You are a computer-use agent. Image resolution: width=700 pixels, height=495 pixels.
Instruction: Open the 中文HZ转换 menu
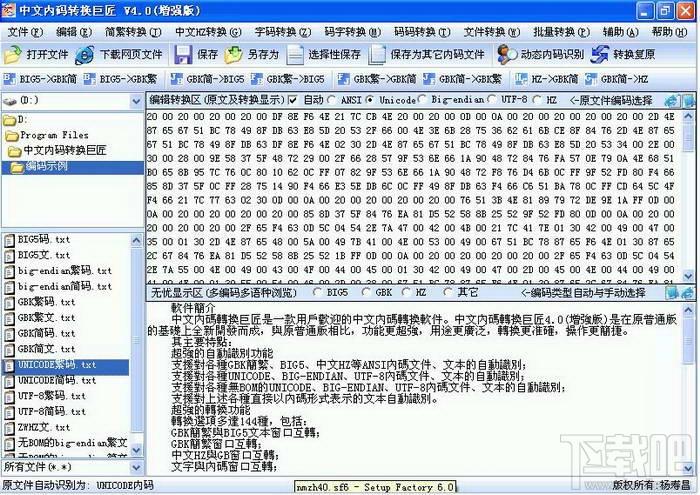pos(208,32)
